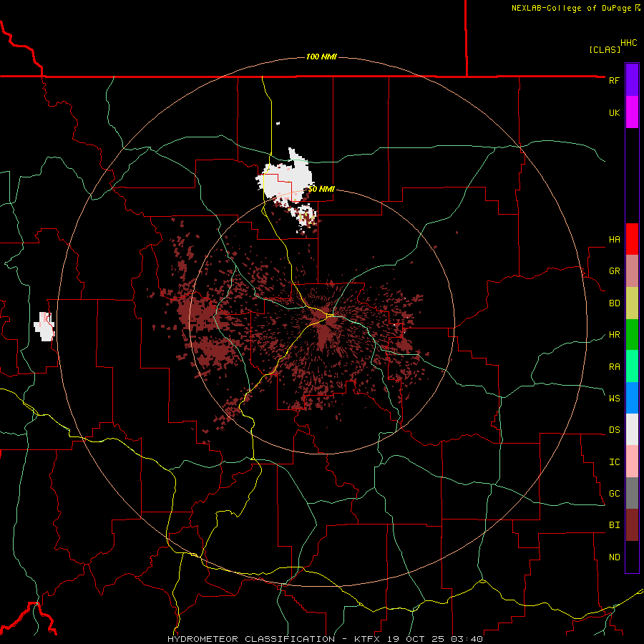
Task: Click the BD legend label
Action: (614, 303)
